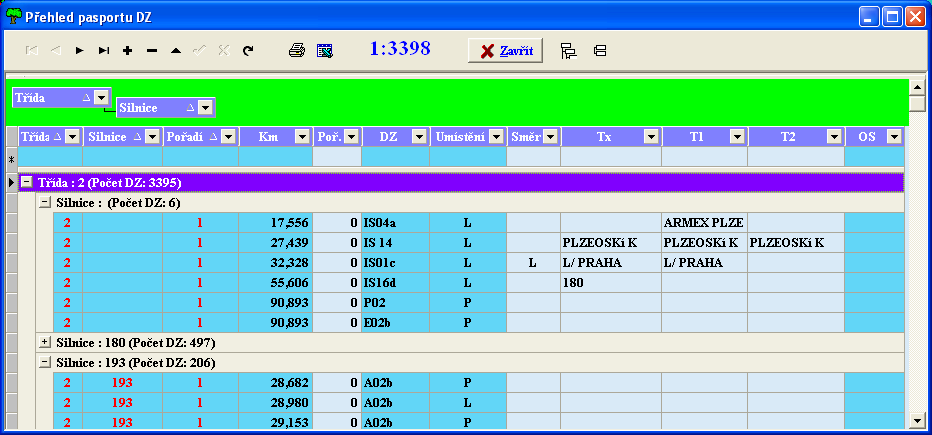
Task: Select Km value 32,328
Action: (x=276, y=263)
